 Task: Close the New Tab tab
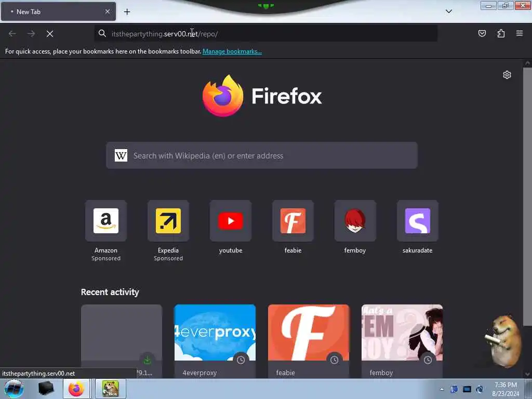[108, 11]
